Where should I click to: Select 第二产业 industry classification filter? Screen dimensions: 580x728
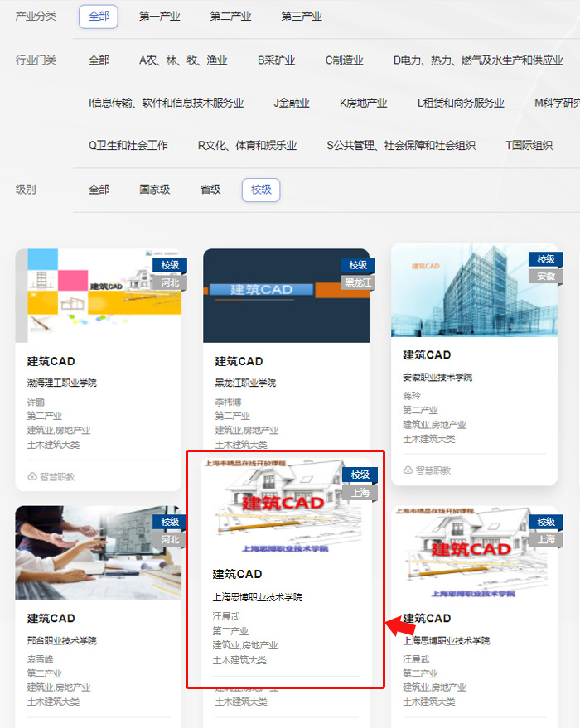tap(230, 17)
